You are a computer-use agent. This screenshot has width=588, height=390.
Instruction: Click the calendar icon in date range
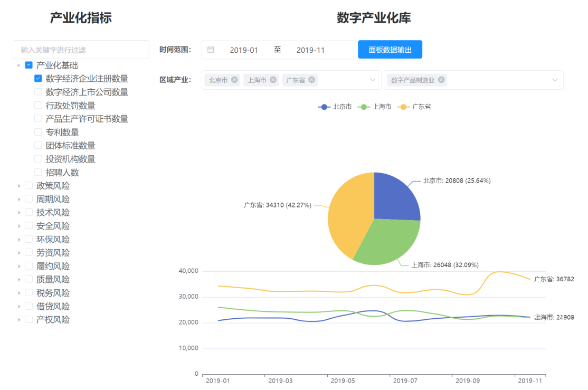tap(211, 50)
